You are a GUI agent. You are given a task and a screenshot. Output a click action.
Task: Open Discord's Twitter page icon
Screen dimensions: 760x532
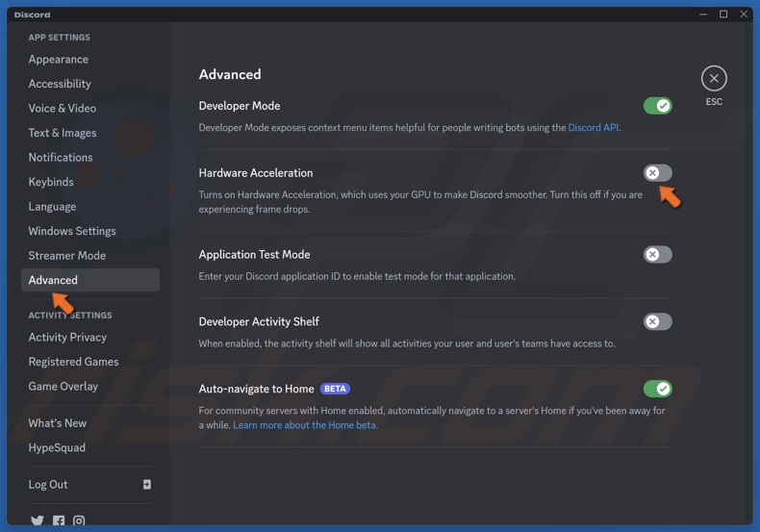[38, 520]
